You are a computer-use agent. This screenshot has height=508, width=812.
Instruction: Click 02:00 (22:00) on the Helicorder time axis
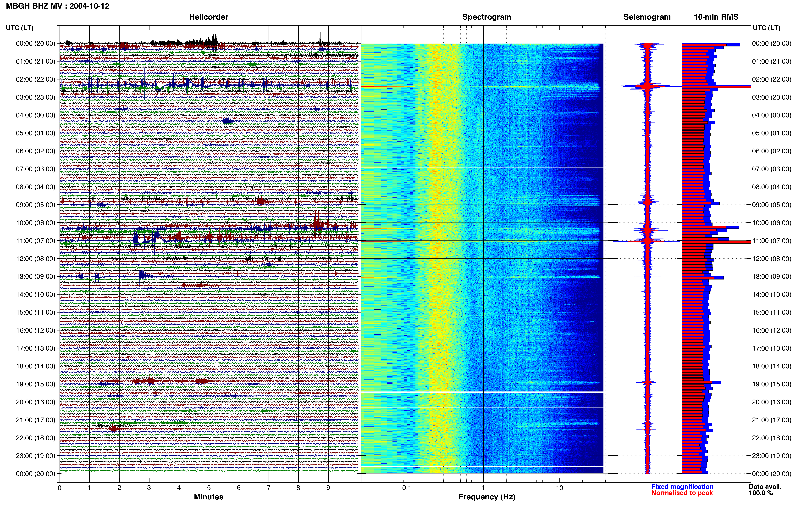pyautogui.click(x=36, y=79)
